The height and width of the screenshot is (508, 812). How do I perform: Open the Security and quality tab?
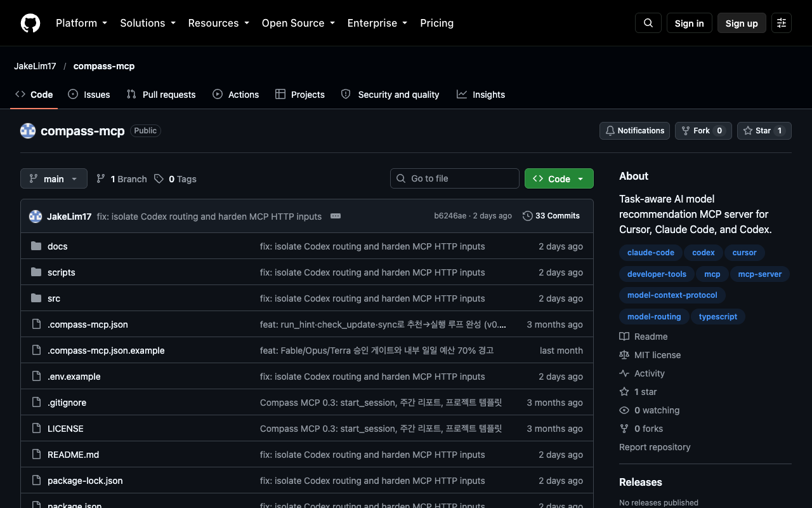(390, 95)
